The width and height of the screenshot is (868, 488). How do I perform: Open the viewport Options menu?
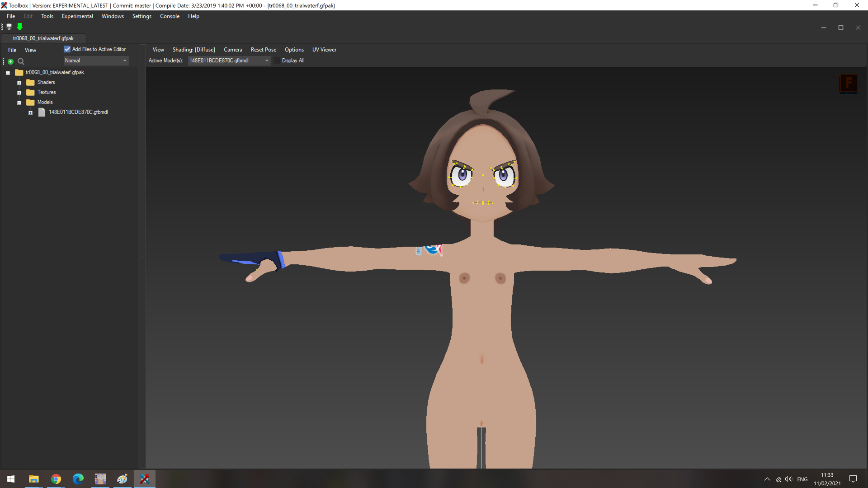click(294, 50)
